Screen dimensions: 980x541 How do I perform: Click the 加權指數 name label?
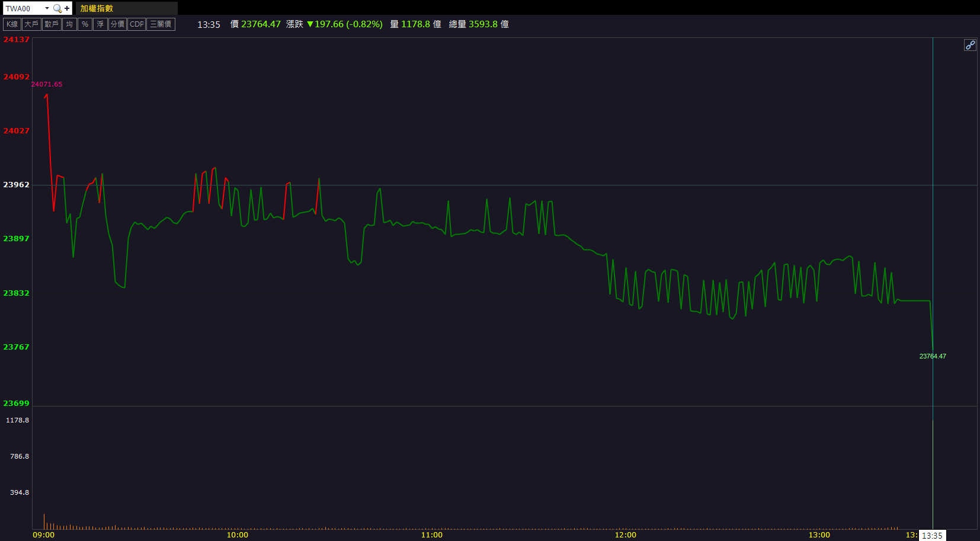point(97,8)
